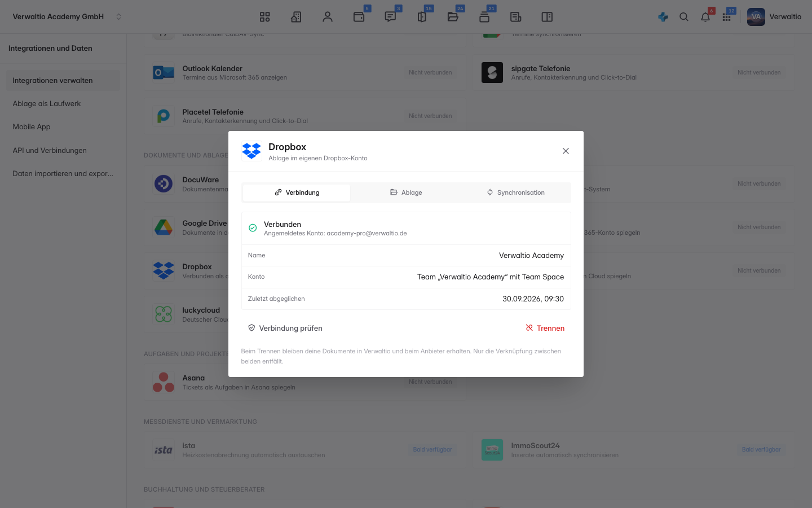Open the chat messages icon with badge
This screenshot has width=812, height=508.
[x=390, y=17]
